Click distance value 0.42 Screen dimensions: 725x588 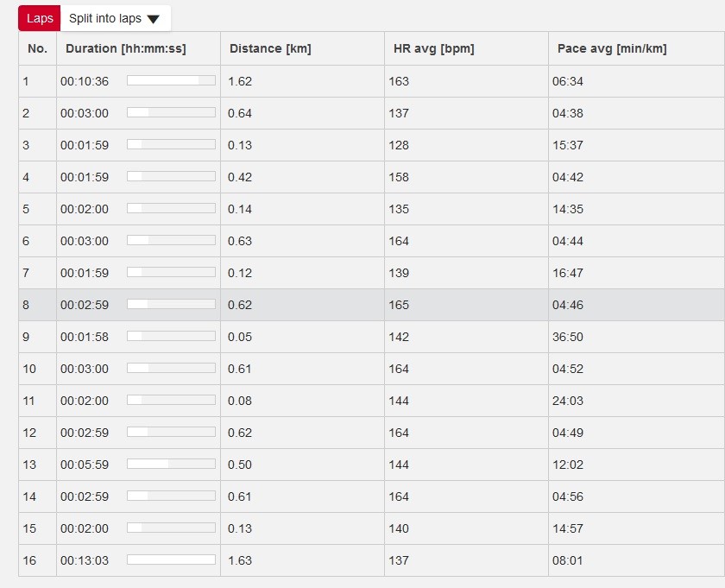[240, 177]
